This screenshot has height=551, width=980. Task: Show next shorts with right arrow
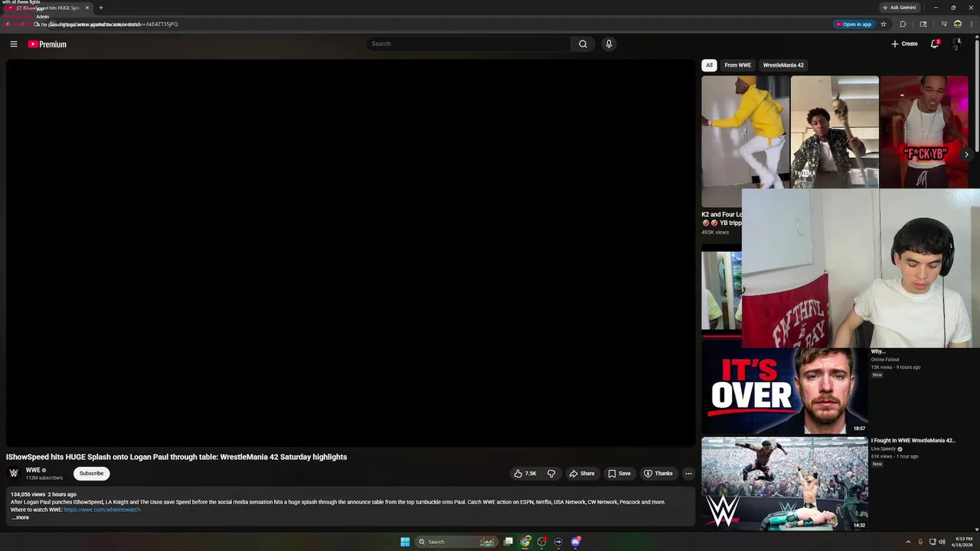(x=966, y=154)
